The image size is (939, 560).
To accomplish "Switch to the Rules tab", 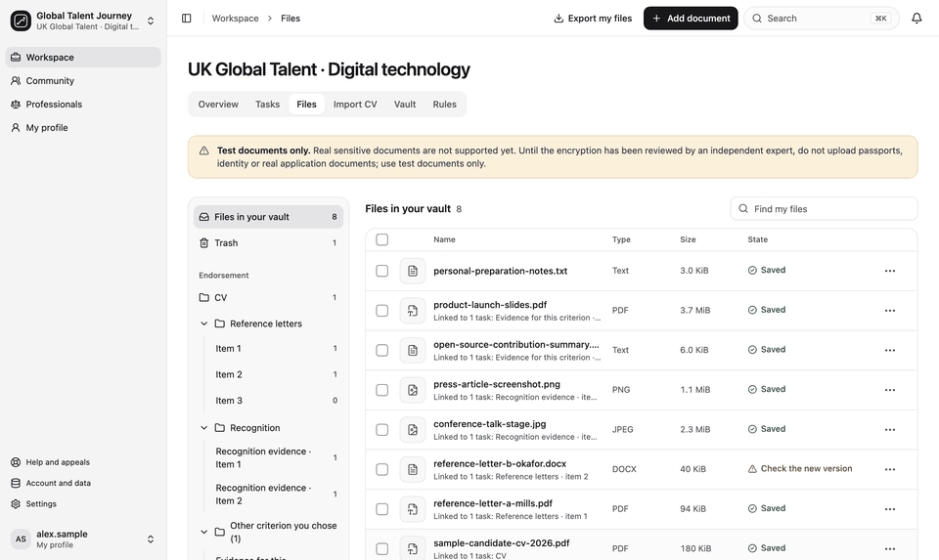I will [x=444, y=105].
